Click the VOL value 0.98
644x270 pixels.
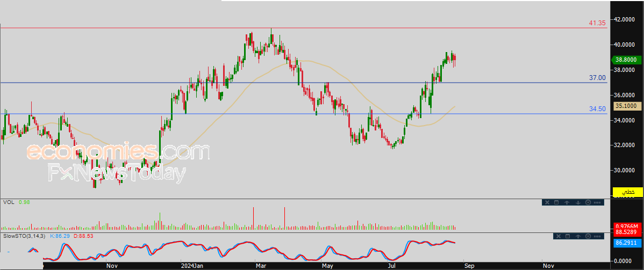(24, 202)
